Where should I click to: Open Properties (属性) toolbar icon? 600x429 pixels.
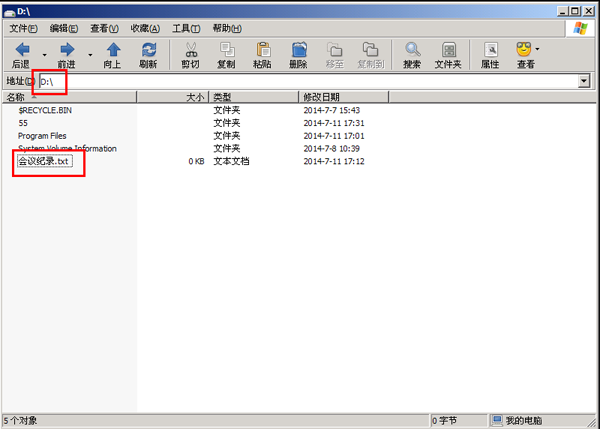click(490, 50)
